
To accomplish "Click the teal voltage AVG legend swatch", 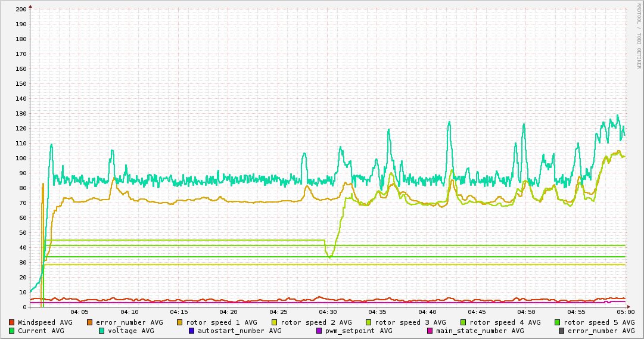I will [101, 331].
